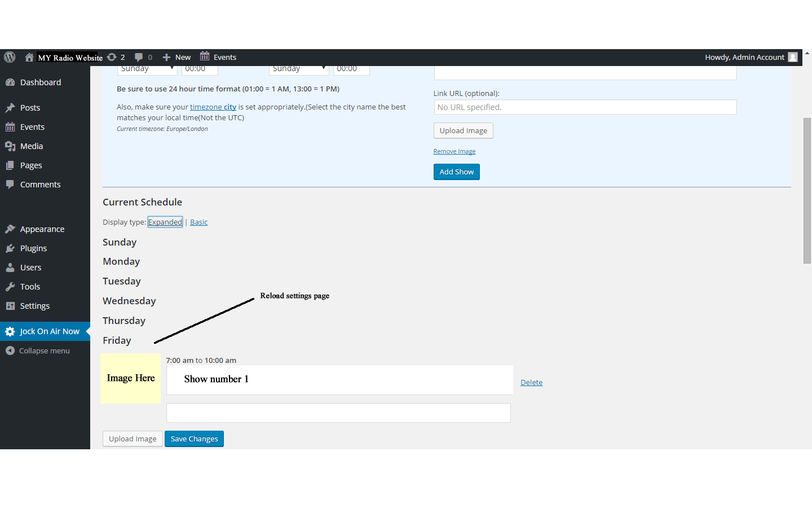This screenshot has height=508, width=812.
Task: Click the Tools wrench icon
Action: [10, 287]
